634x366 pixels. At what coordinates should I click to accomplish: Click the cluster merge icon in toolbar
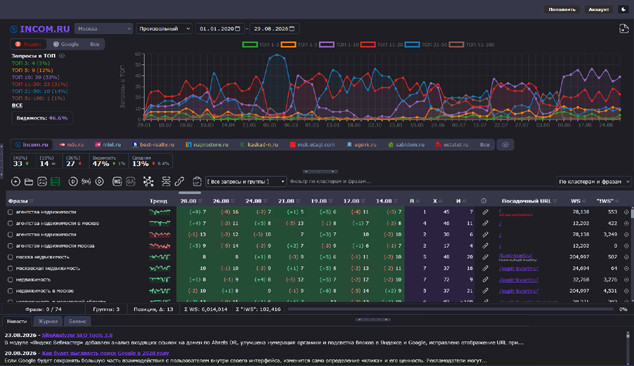coord(166,182)
